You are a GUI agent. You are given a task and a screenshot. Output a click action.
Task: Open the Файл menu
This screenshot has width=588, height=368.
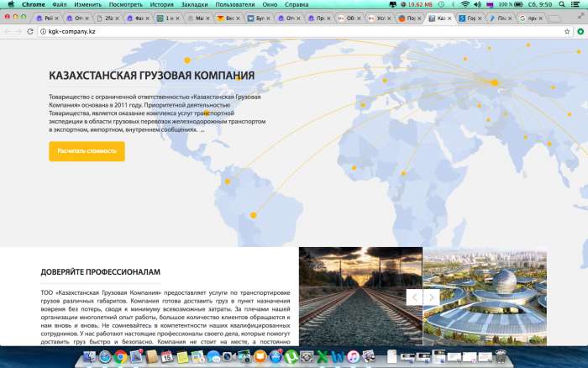(x=60, y=4)
